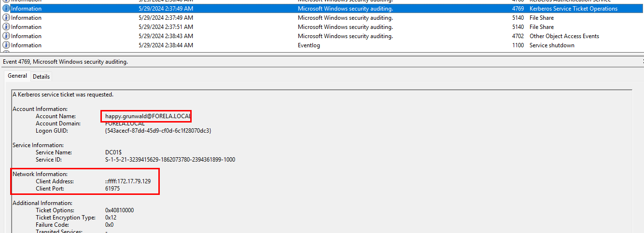This screenshot has width=644, height=233.
Task: Click the happy.grunwald@FORELA.LOCAL account name
Action: coord(148,116)
